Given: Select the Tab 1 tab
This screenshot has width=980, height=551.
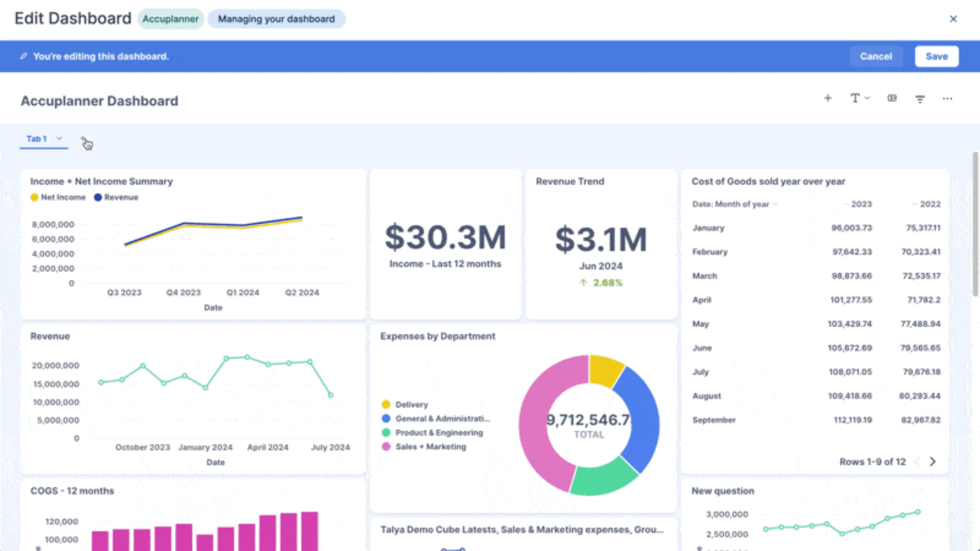Looking at the screenshot, I should click(x=36, y=139).
